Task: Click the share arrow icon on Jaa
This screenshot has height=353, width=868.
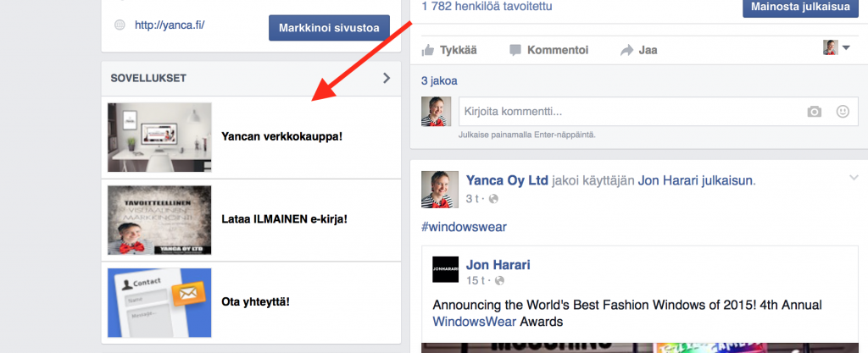Action: tap(626, 50)
